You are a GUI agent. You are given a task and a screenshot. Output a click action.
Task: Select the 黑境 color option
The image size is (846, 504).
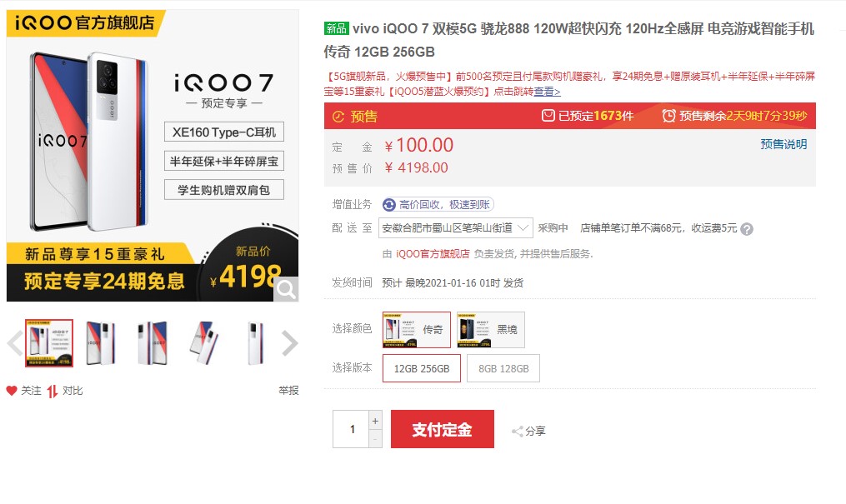coord(490,329)
